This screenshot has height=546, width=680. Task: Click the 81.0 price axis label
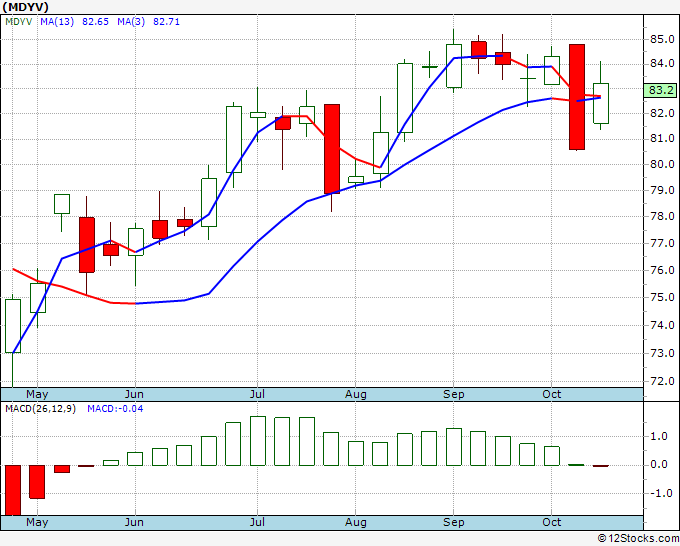click(x=662, y=138)
